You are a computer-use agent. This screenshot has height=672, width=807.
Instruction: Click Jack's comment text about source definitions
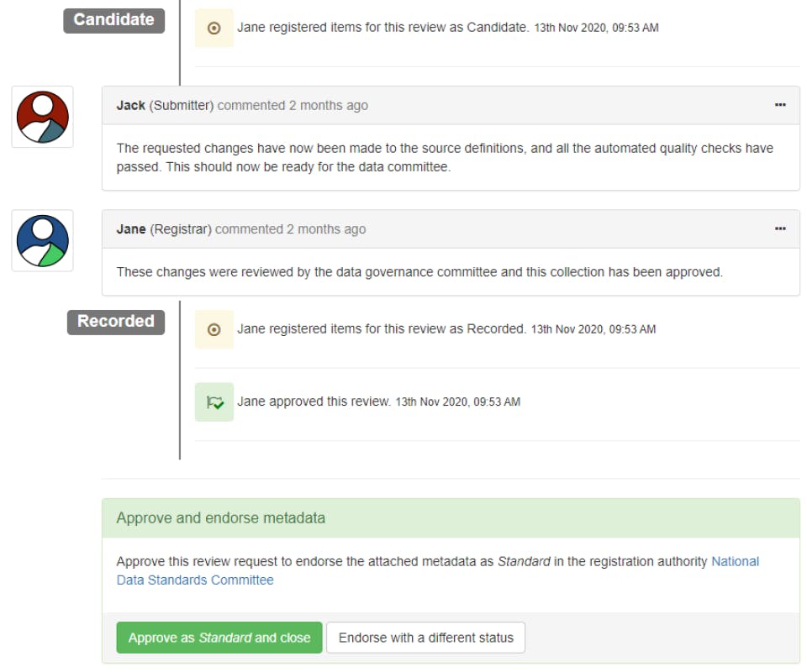(x=445, y=157)
